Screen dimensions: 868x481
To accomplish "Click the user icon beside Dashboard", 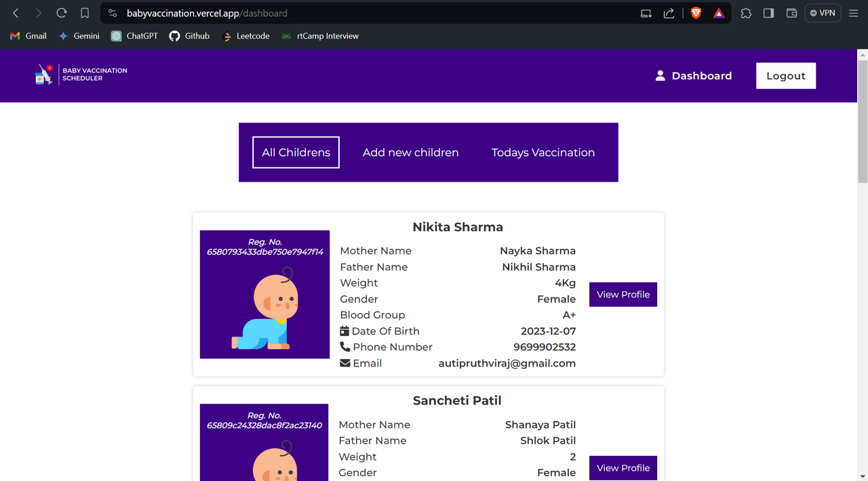I will [x=660, y=76].
